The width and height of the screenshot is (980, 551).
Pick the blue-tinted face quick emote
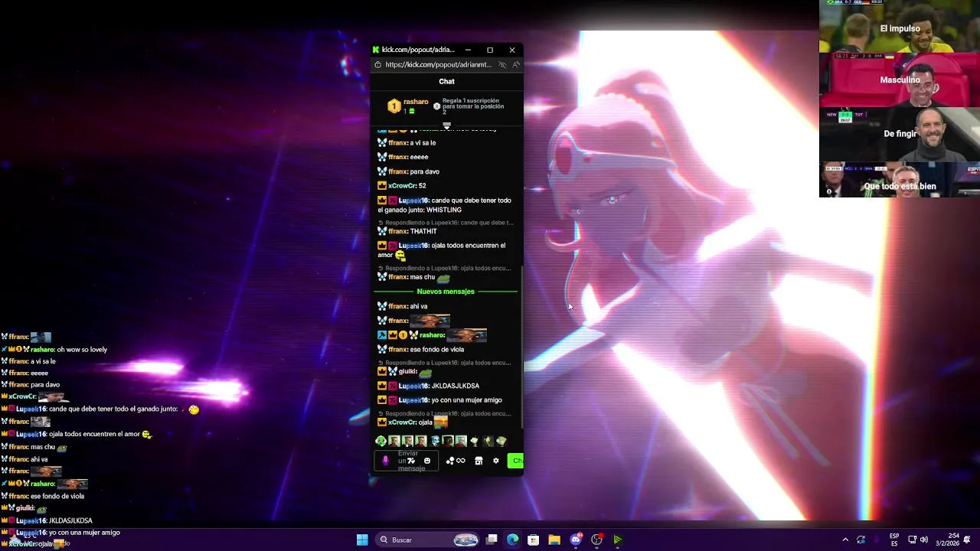coord(435,441)
